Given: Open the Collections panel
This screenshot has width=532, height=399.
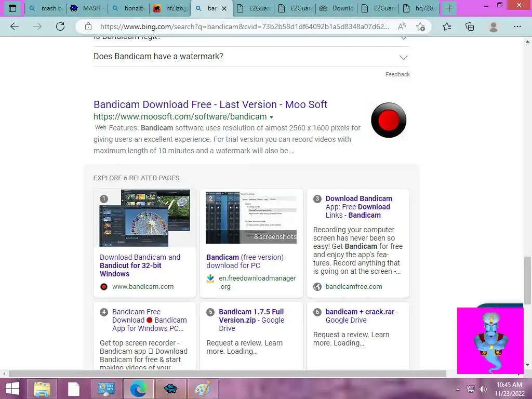Looking at the screenshot, I should [x=470, y=26].
